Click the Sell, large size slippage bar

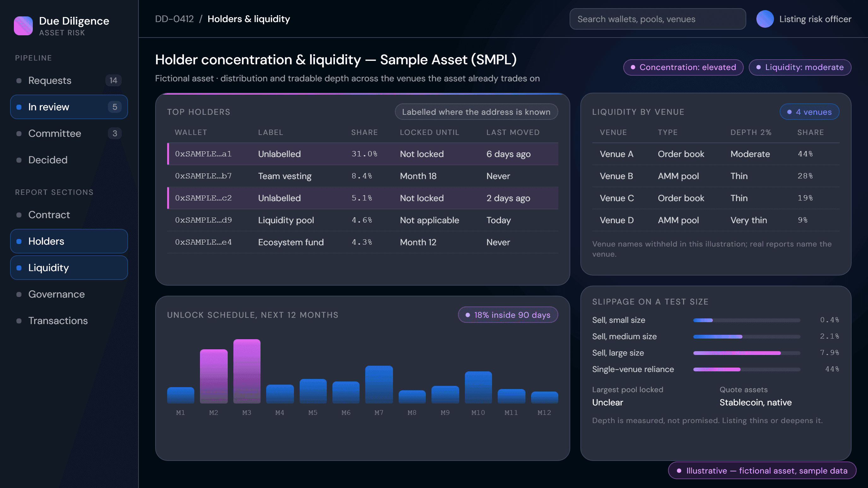click(746, 353)
